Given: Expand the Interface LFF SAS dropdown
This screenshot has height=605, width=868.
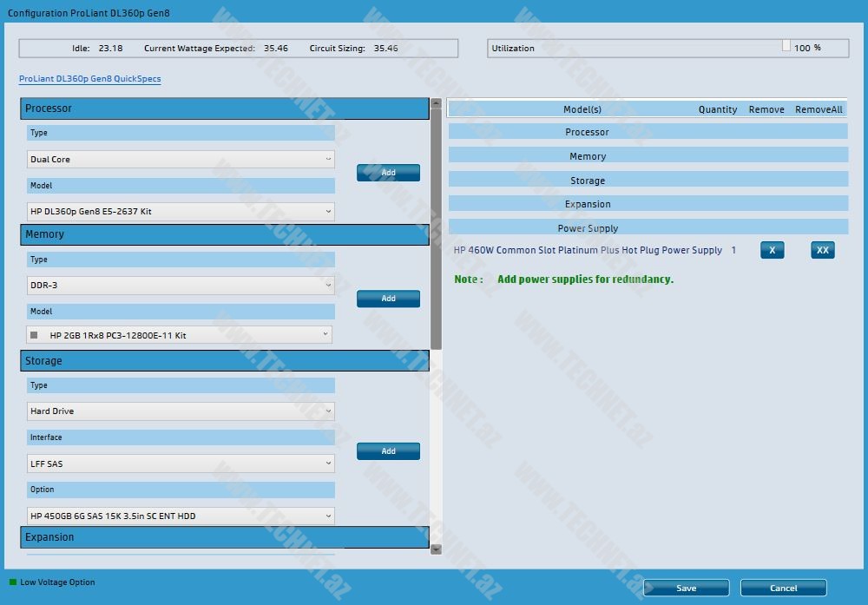Looking at the screenshot, I should [181, 464].
